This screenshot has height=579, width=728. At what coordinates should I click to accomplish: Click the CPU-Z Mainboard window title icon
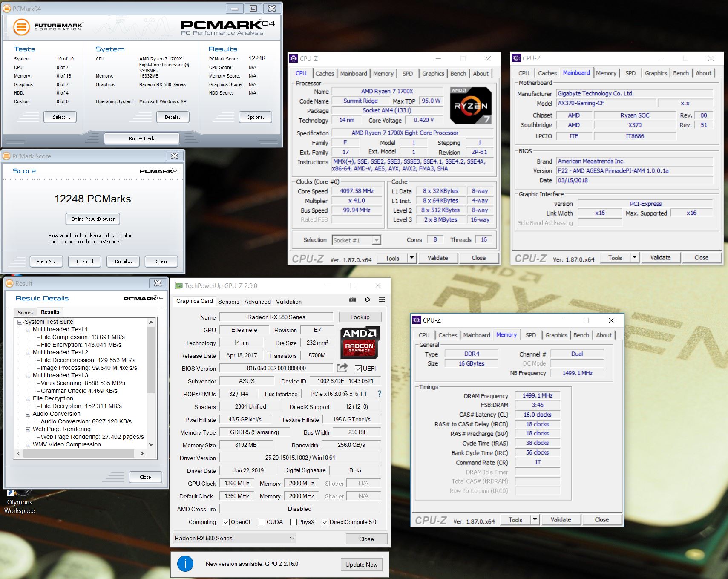click(516, 58)
